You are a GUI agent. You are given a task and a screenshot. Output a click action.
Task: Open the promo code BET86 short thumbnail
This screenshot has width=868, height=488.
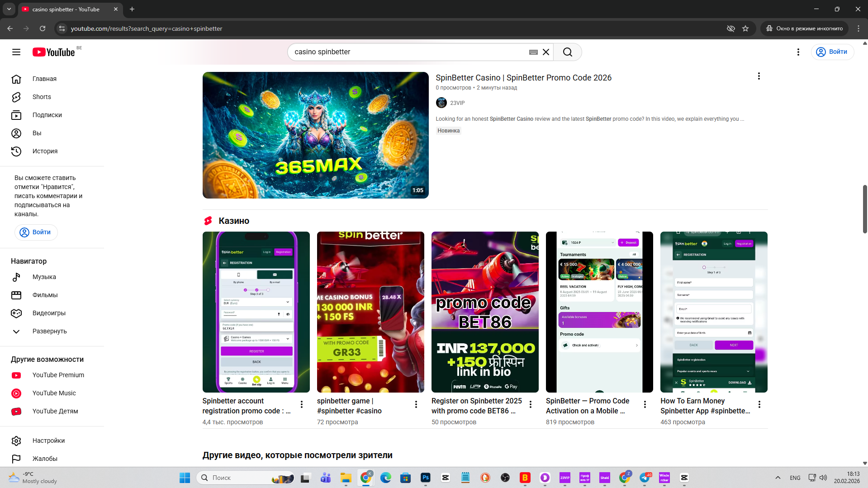tap(485, 312)
